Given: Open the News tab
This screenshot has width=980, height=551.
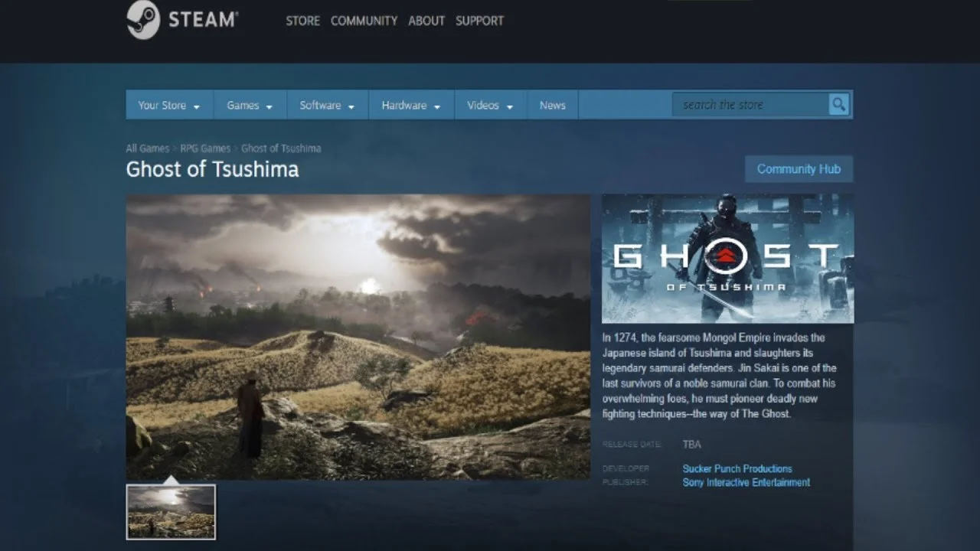Looking at the screenshot, I should [552, 106].
